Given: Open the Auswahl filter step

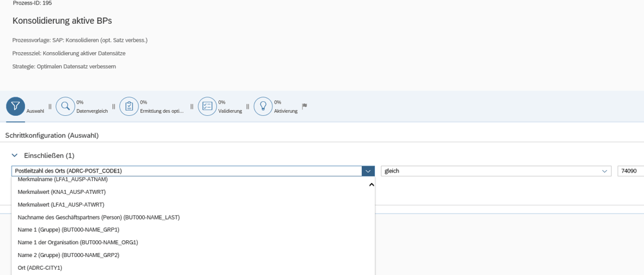Looking at the screenshot, I should (15, 106).
